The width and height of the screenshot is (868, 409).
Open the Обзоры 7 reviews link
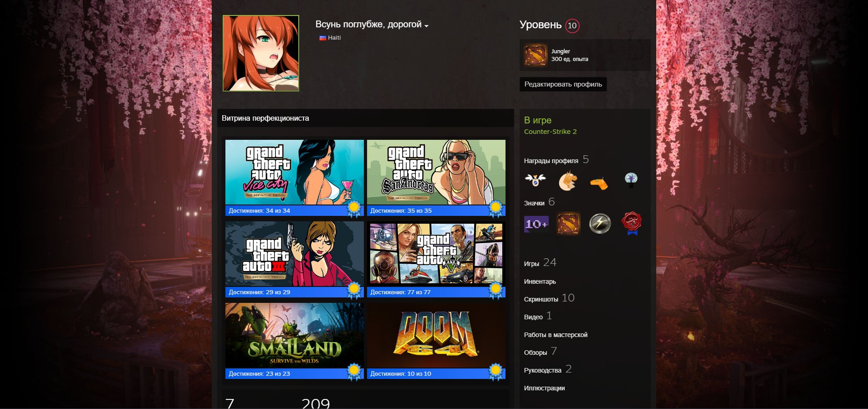tap(541, 352)
